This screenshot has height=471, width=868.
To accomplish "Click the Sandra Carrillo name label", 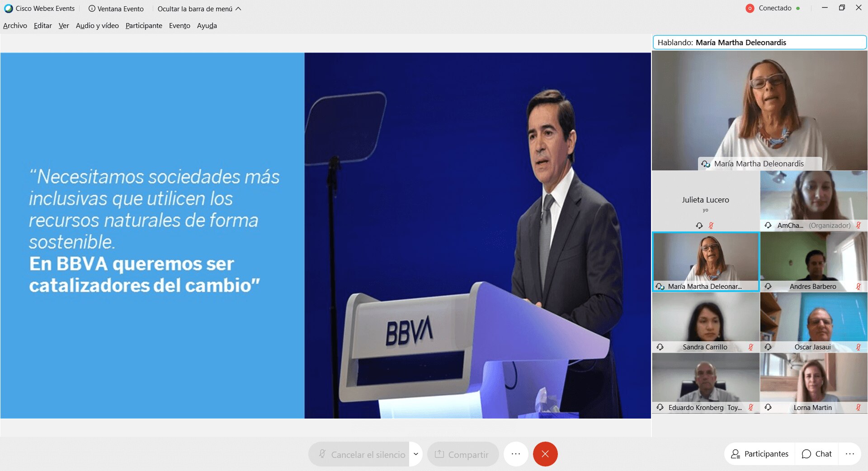I will coord(705,347).
